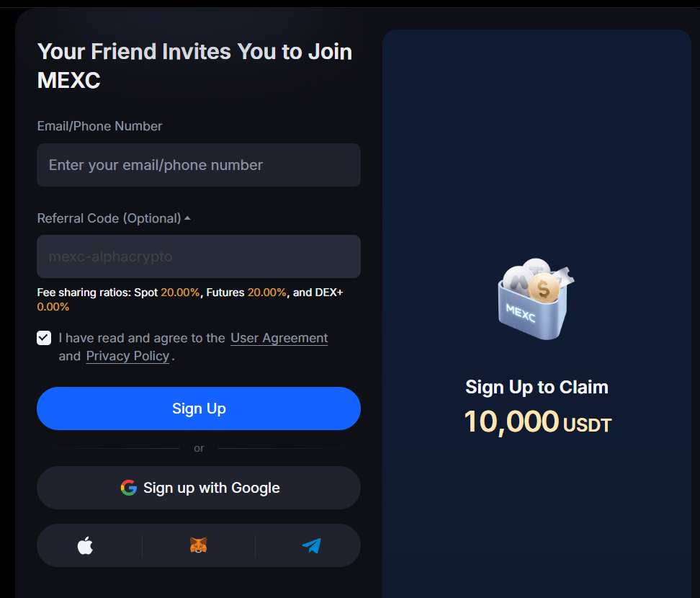Viewport: 700px width, 598px height.
Task: Click the Email/Phone Number label
Action: tap(99, 126)
